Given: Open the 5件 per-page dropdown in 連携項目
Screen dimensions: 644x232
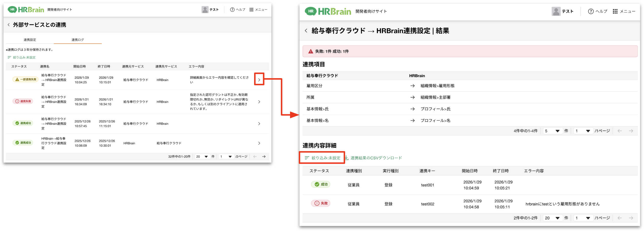Looking at the screenshot, I should 552,131.
